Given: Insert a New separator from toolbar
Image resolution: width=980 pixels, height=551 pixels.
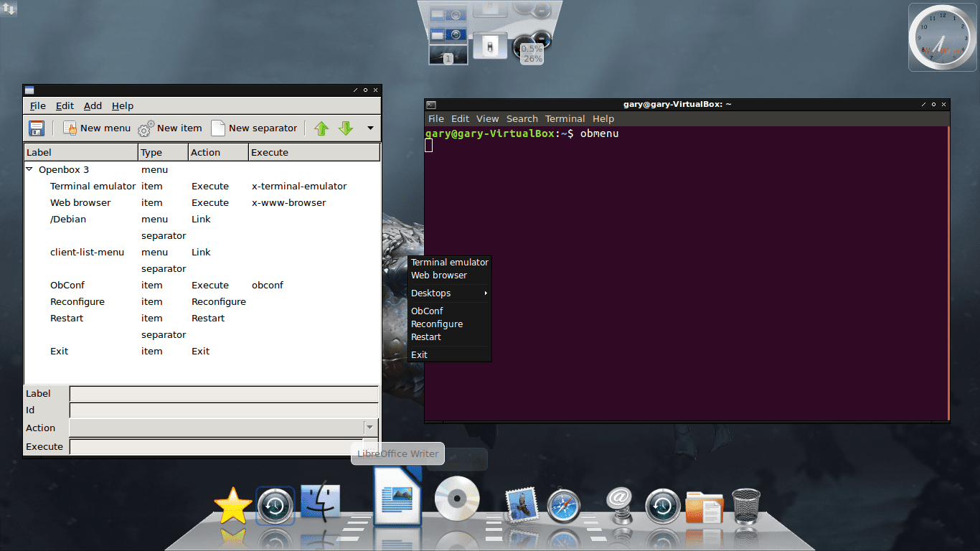Looking at the screenshot, I should [x=254, y=128].
